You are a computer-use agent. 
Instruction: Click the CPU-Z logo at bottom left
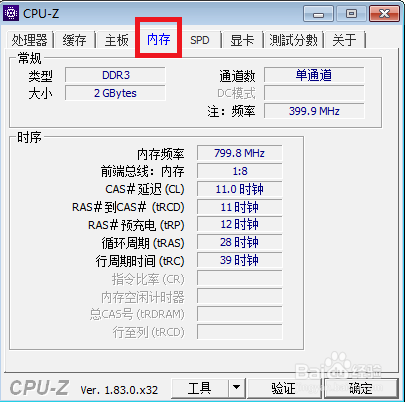point(40,388)
